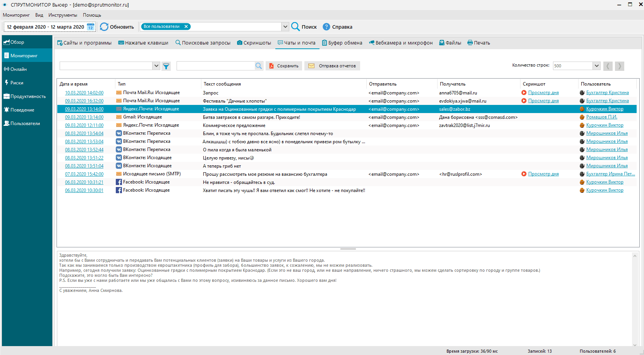Image resolution: width=644 pixels, height=355 pixels.
Task: Click the Сохранить PDF button
Action: coord(284,66)
